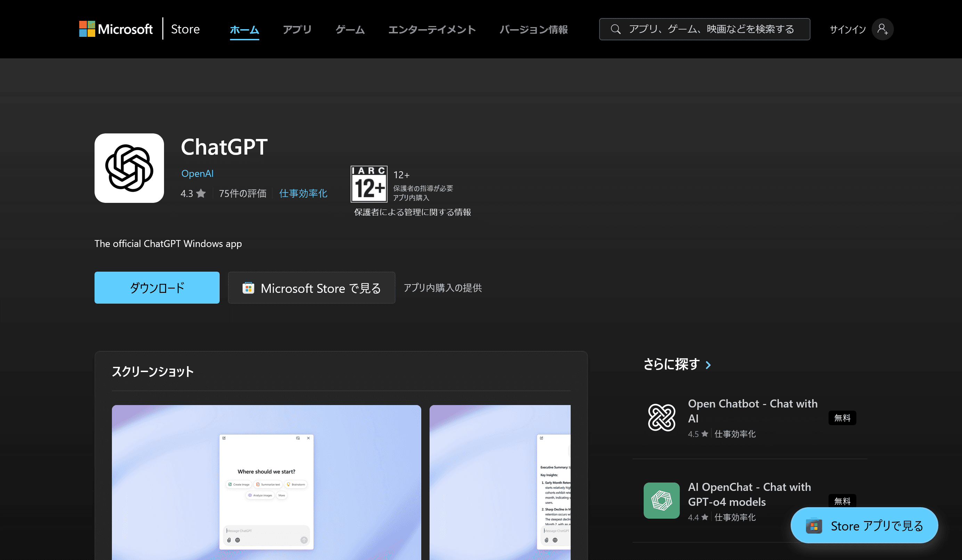Click the Store bag icon in floating button
Screen dimensions: 962x560
coord(814,526)
